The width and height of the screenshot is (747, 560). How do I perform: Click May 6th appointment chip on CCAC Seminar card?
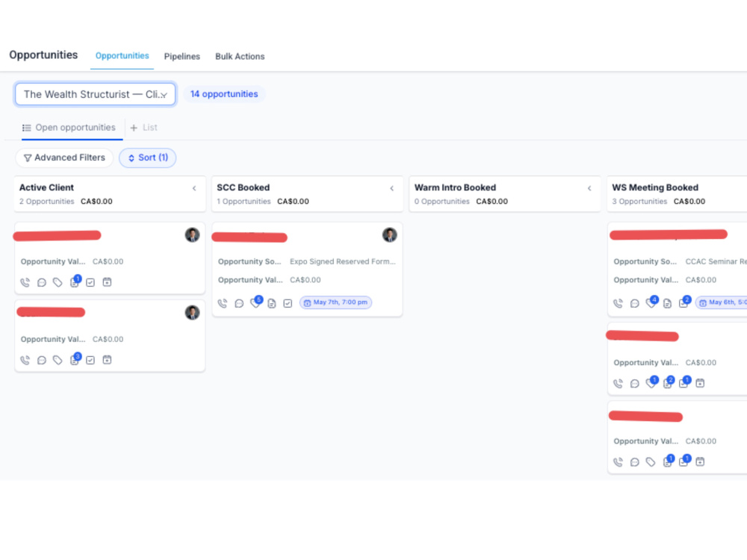pyautogui.click(x=722, y=302)
